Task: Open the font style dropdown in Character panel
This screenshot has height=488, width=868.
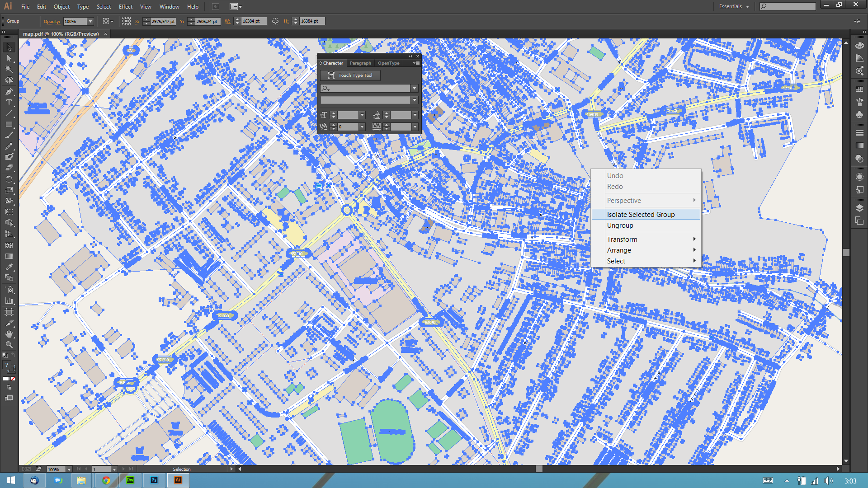Action: pyautogui.click(x=414, y=100)
